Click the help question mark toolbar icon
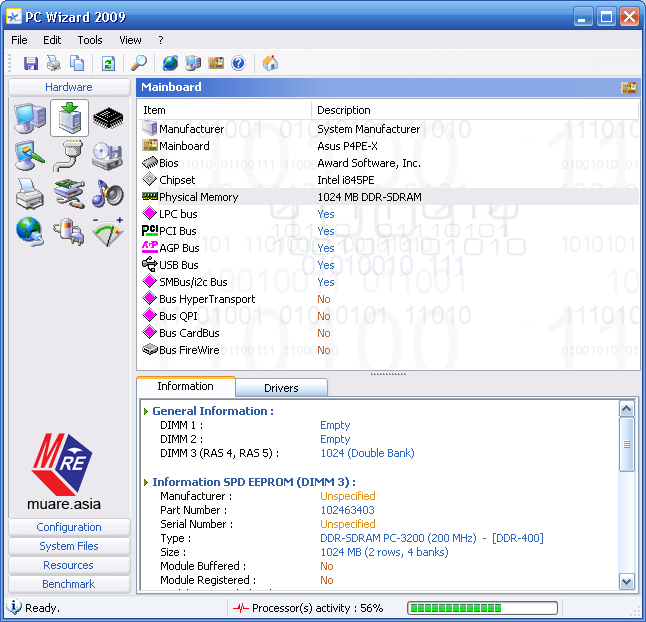This screenshot has width=646, height=622. click(238, 63)
